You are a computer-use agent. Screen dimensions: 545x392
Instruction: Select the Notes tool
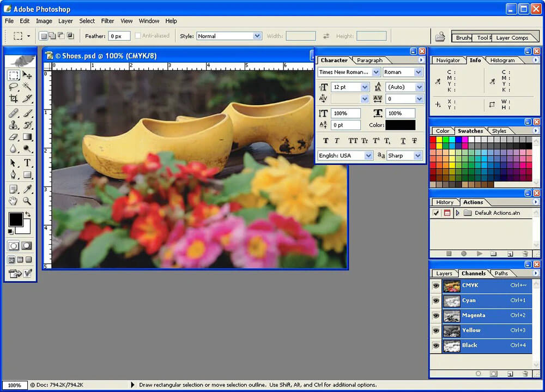pos(14,189)
